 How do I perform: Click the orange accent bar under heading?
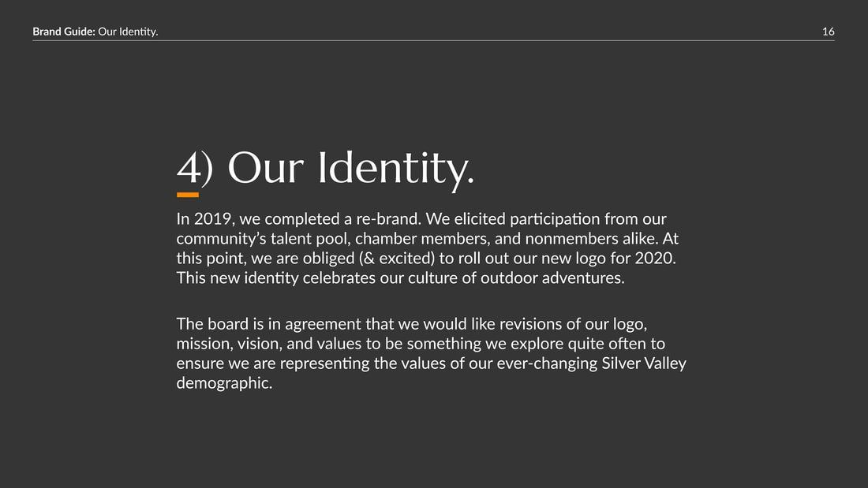188,195
